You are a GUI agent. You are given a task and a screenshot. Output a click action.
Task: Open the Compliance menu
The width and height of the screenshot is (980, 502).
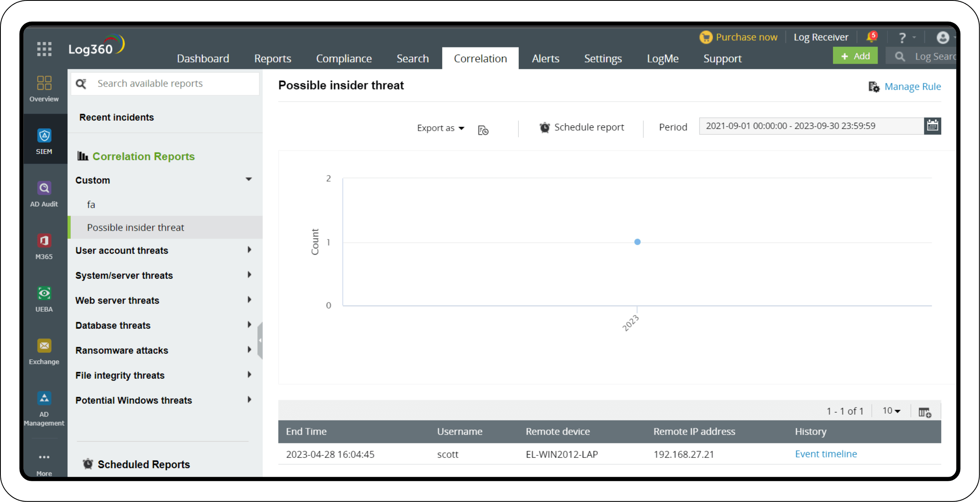click(344, 58)
